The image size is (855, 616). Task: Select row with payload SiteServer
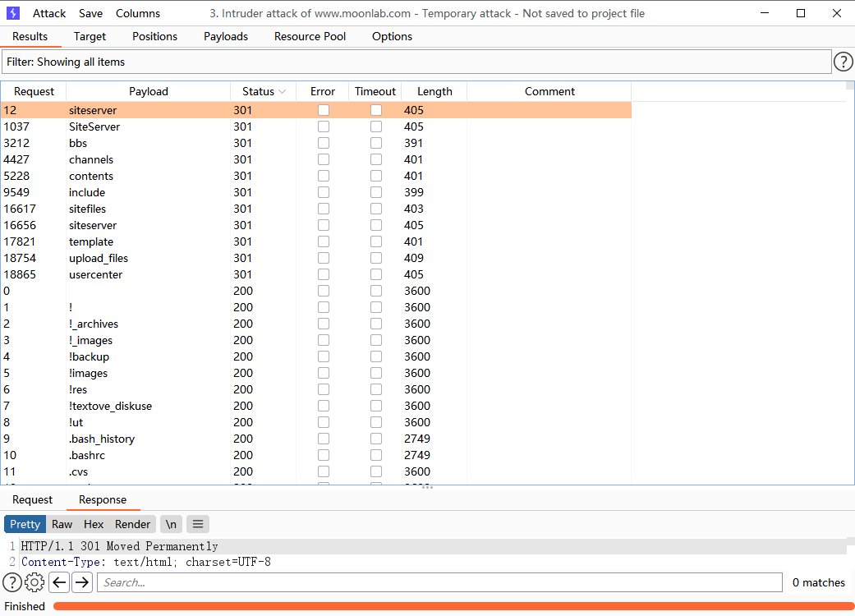316,126
